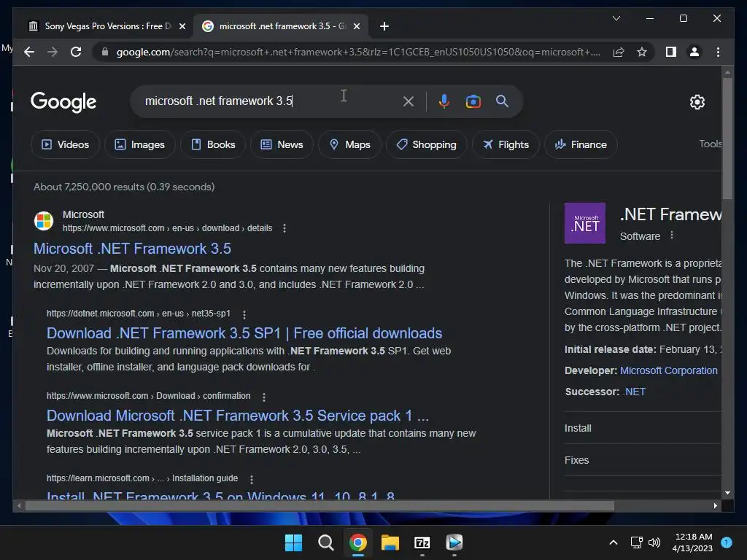Search by image with camera icon
The height and width of the screenshot is (560, 747).
473,101
